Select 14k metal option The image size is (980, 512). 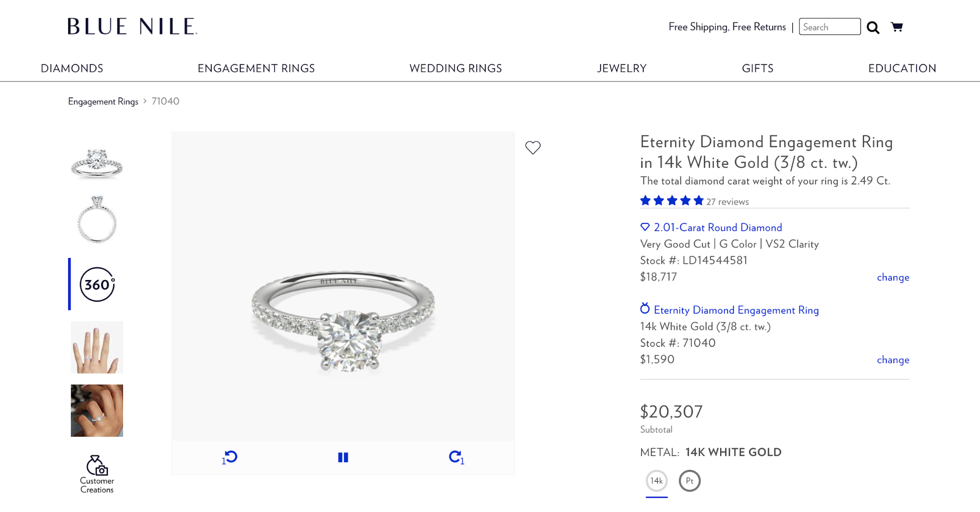(656, 481)
